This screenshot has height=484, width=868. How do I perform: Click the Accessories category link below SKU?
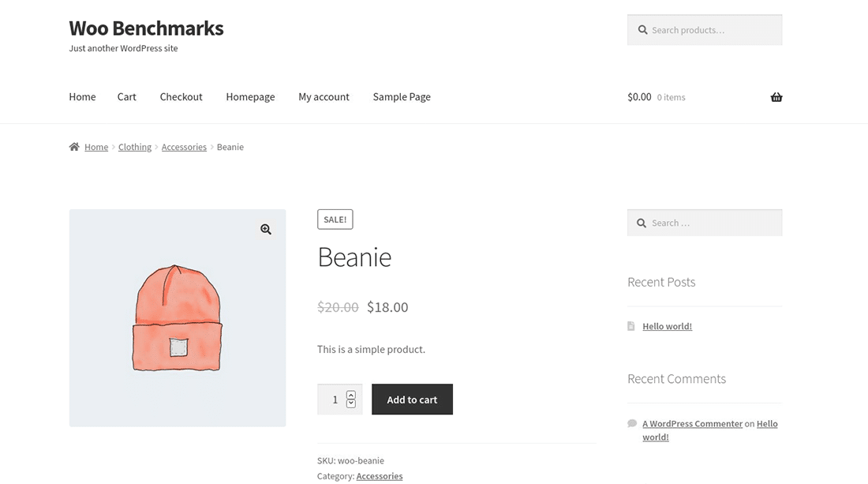point(379,476)
